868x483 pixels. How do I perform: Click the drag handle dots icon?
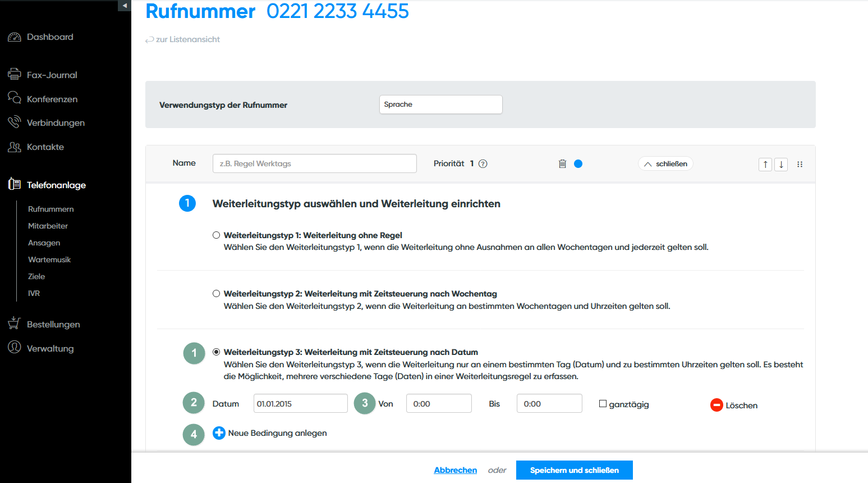coord(800,165)
